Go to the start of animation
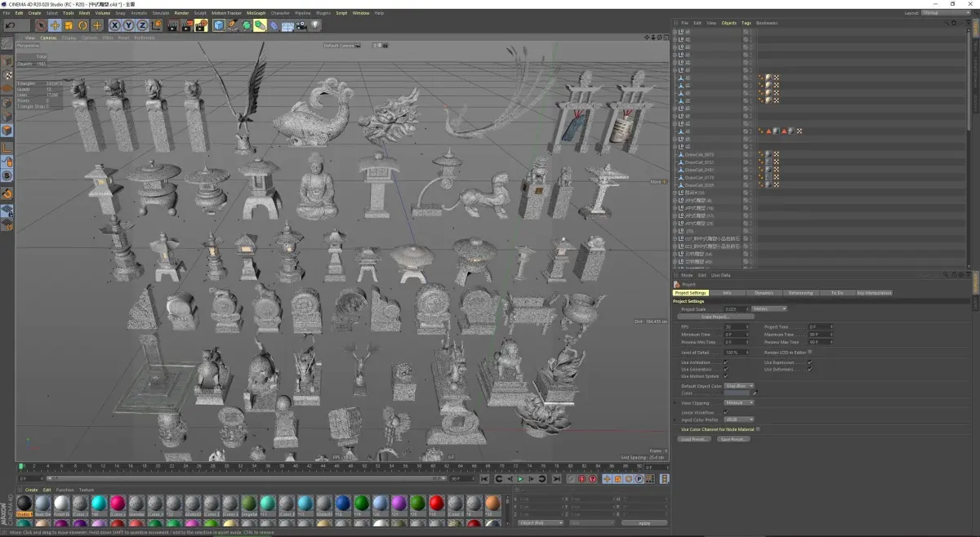 click(x=486, y=479)
